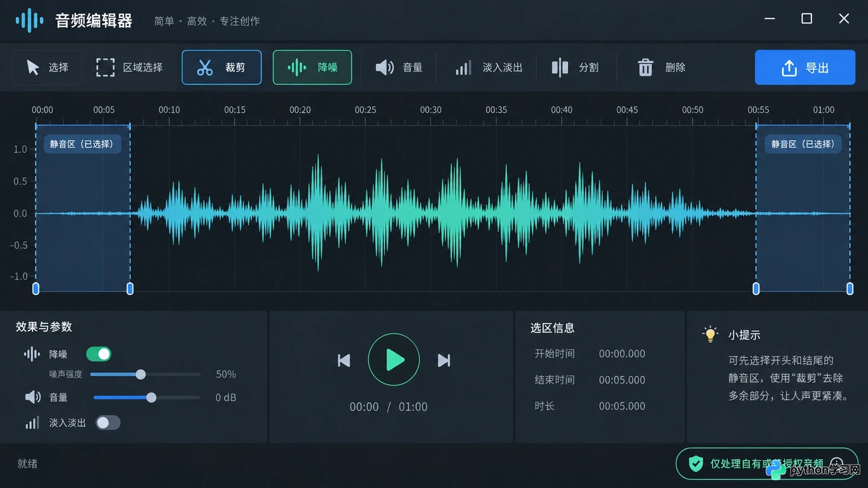This screenshot has width=868, height=488.
Task: Click the 00:30 mark on the timeline ruler
Action: (431, 110)
